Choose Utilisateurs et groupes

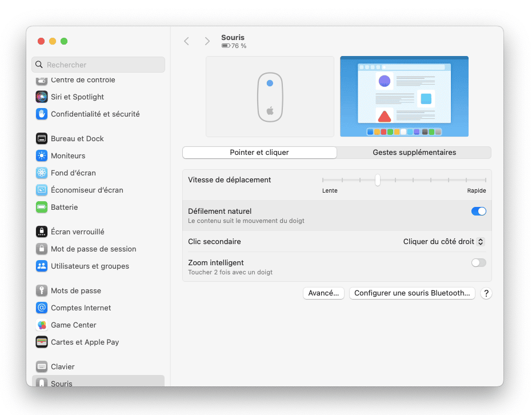tap(98, 266)
